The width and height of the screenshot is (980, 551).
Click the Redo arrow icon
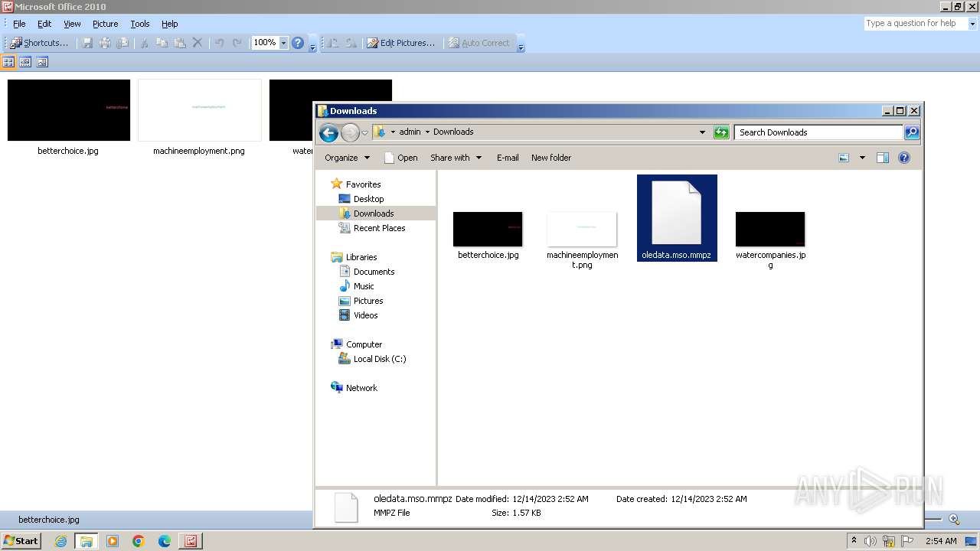[237, 43]
